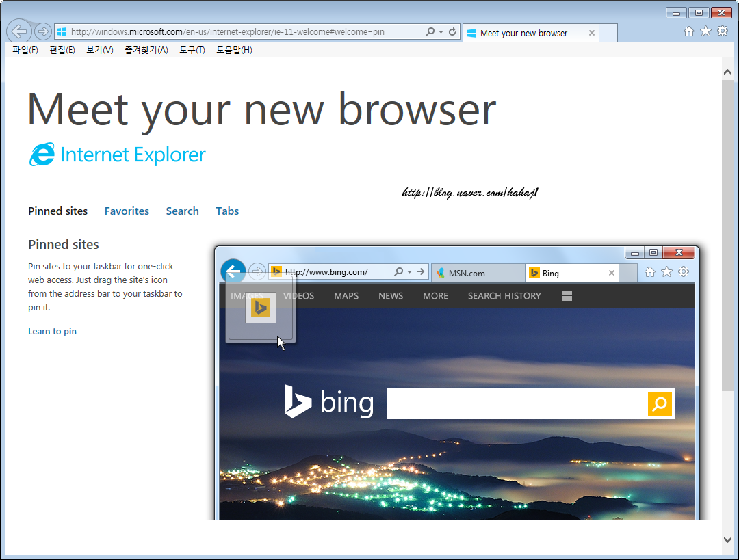Click the 'Pinned sites' subheading text
739x560 pixels.
tap(64, 244)
